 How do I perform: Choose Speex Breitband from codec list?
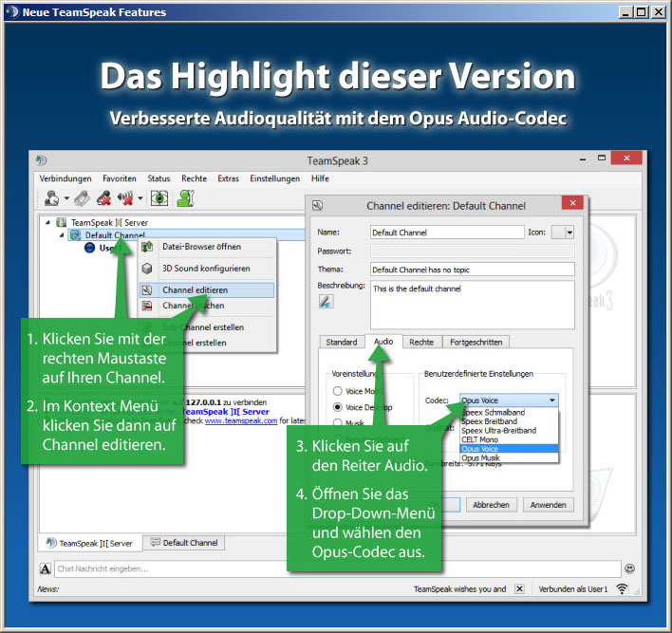(509, 421)
